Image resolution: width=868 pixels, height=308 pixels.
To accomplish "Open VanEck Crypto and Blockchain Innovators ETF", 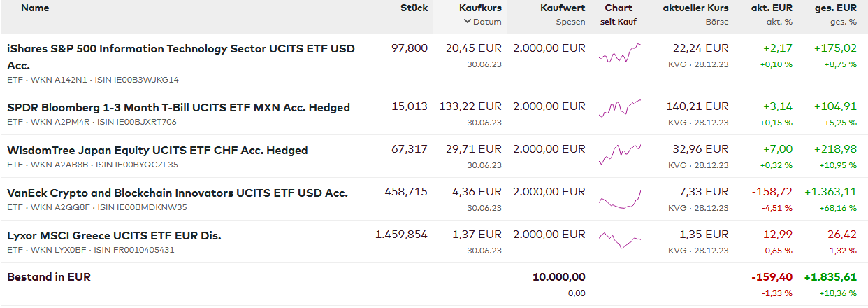I will point(177,193).
